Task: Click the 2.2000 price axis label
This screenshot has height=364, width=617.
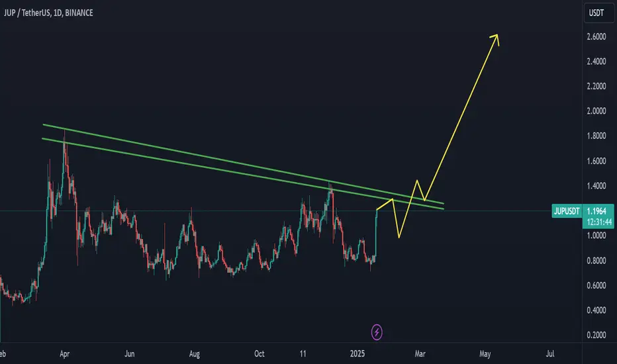Action: (596, 86)
